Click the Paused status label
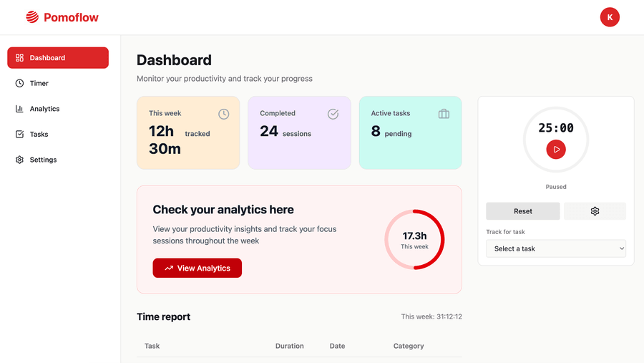 [x=556, y=187]
